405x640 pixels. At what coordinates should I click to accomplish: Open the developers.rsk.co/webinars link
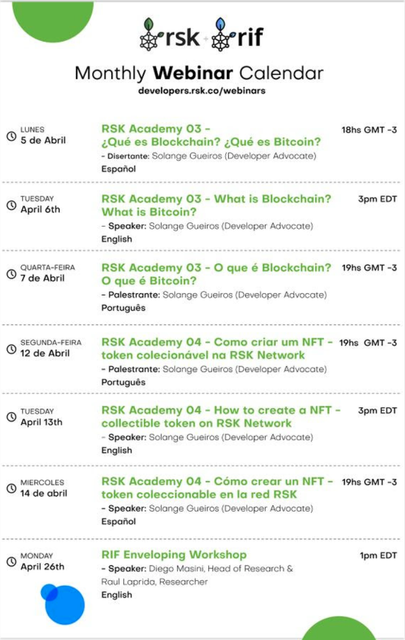coord(202,91)
